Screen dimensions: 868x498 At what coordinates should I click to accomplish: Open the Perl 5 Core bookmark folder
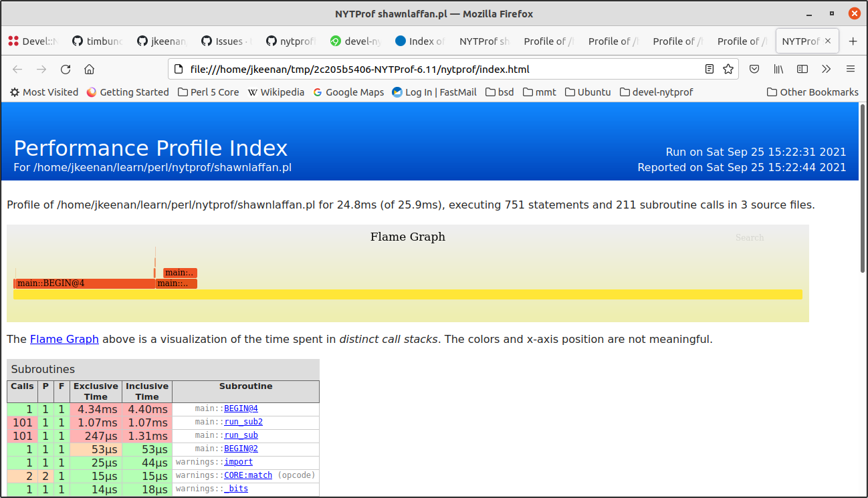tap(208, 92)
